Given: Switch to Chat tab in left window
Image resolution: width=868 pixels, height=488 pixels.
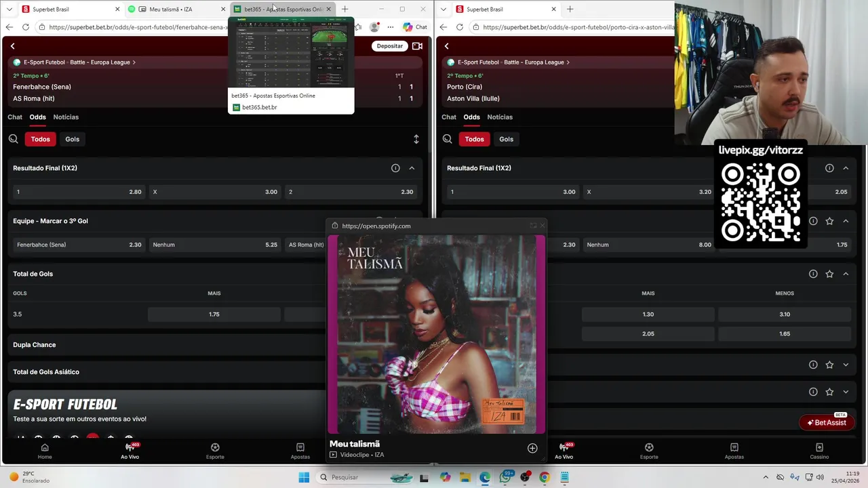Looking at the screenshot, I should [15, 117].
